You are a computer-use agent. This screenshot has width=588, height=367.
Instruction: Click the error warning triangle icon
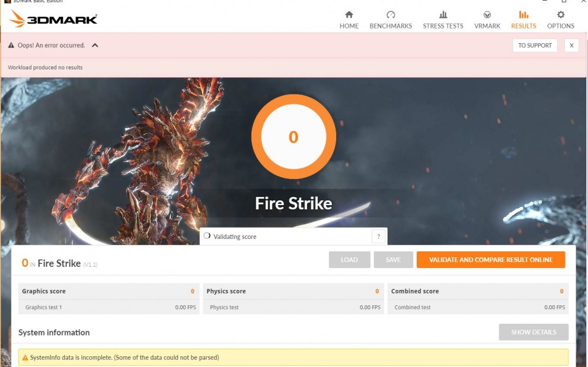(x=11, y=46)
